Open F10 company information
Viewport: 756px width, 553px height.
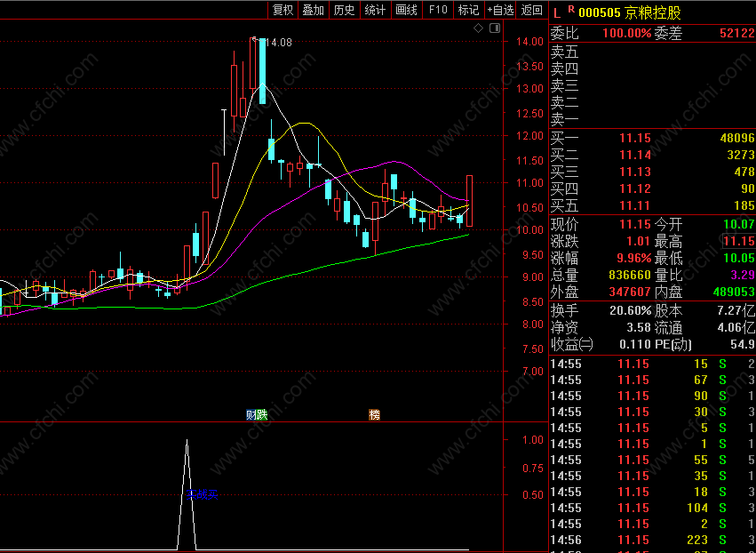click(x=438, y=10)
